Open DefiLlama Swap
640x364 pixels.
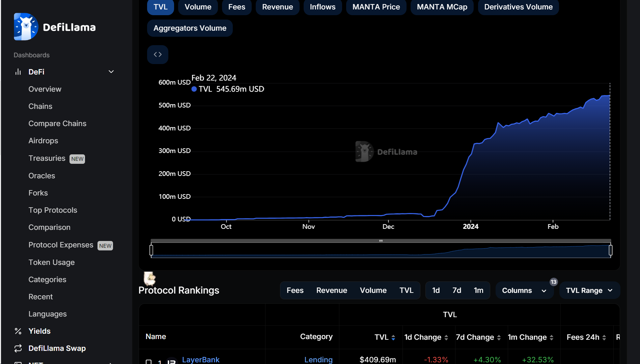57,348
